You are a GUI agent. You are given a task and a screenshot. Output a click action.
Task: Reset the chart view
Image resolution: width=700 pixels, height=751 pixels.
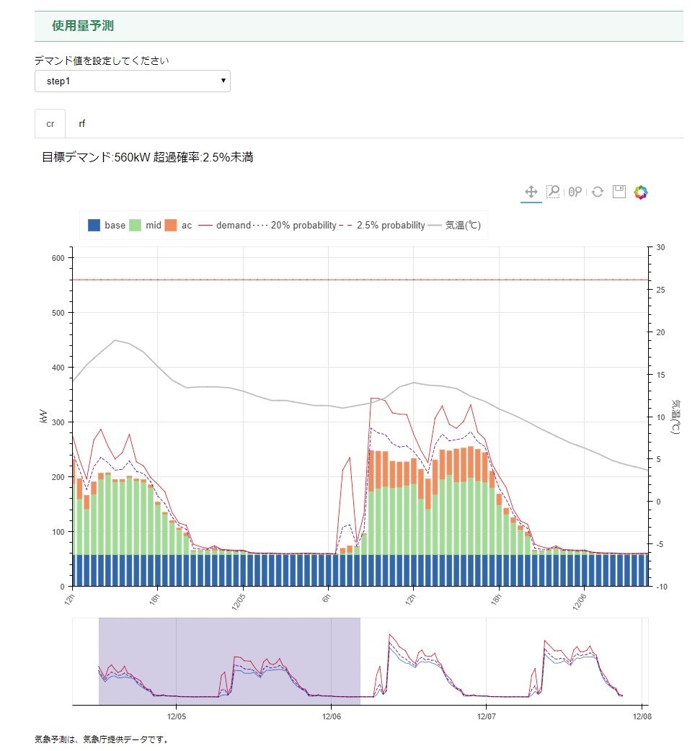coord(598,192)
